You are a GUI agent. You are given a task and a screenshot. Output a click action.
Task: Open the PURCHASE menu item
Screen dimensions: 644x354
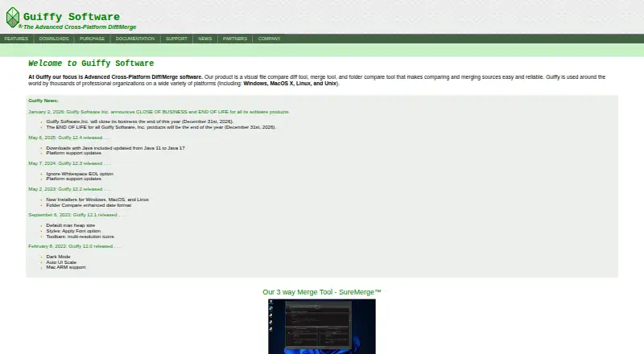pyautogui.click(x=92, y=39)
